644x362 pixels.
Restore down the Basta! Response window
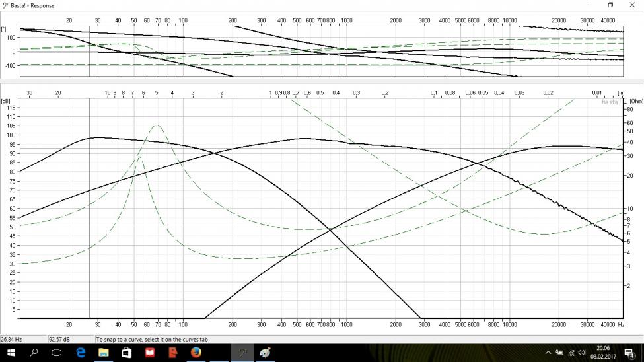610,5
